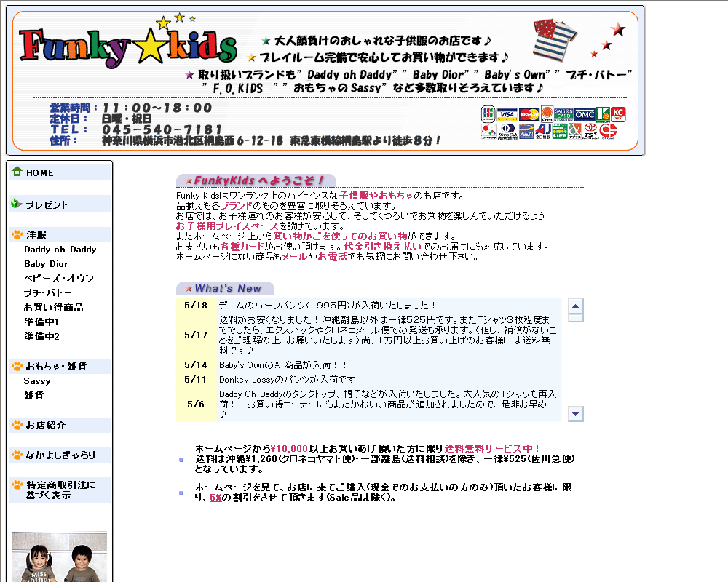Click the MasterCard logo

click(x=529, y=114)
